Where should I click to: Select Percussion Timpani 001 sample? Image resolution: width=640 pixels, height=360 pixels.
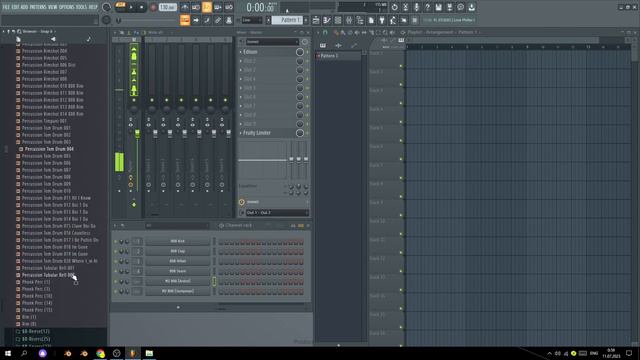(x=44, y=121)
